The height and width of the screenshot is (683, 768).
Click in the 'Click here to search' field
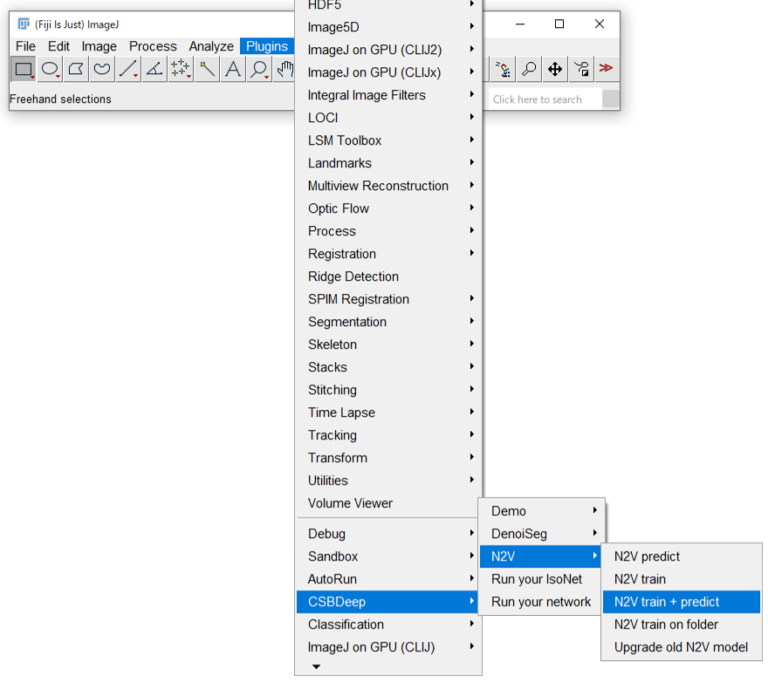click(x=545, y=99)
